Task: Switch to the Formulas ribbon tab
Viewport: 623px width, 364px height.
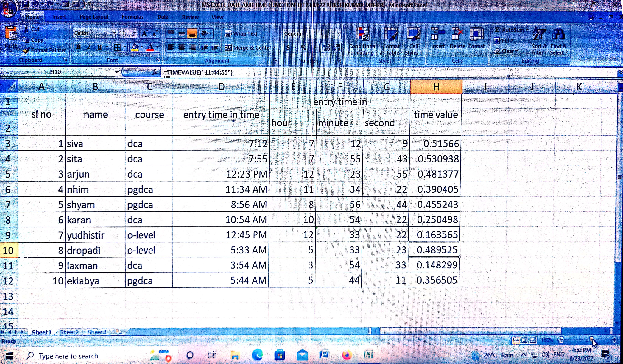Action: pos(132,17)
